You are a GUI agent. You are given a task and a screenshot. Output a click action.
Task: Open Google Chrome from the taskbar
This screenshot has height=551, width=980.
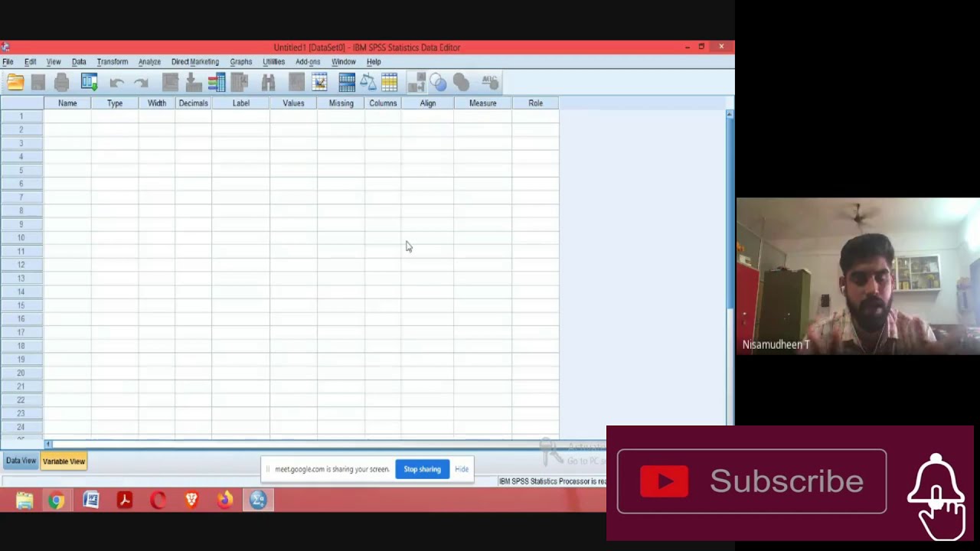(x=57, y=501)
